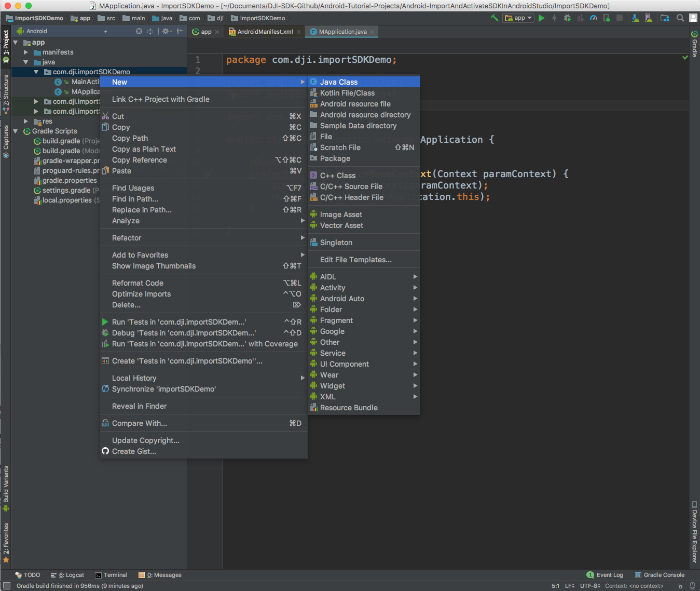The image size is (700, 591).
Task: Open Project panel gear settings dropdown
Action: coord(167,31)
